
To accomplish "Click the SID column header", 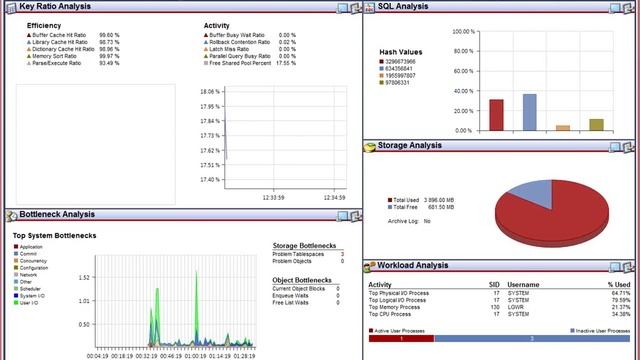I will 494,284.
